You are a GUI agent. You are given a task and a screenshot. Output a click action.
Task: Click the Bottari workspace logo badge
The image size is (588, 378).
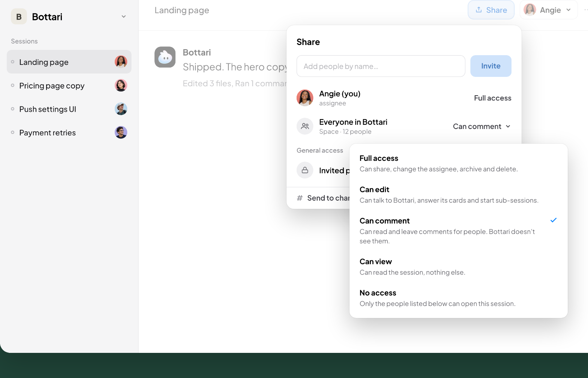click(19, 16)
